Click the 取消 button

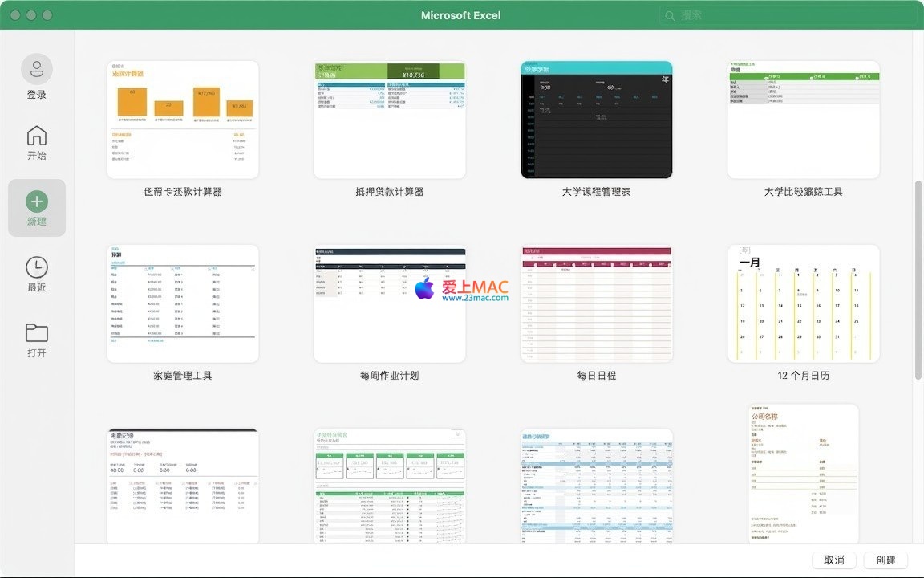(833, 560)
